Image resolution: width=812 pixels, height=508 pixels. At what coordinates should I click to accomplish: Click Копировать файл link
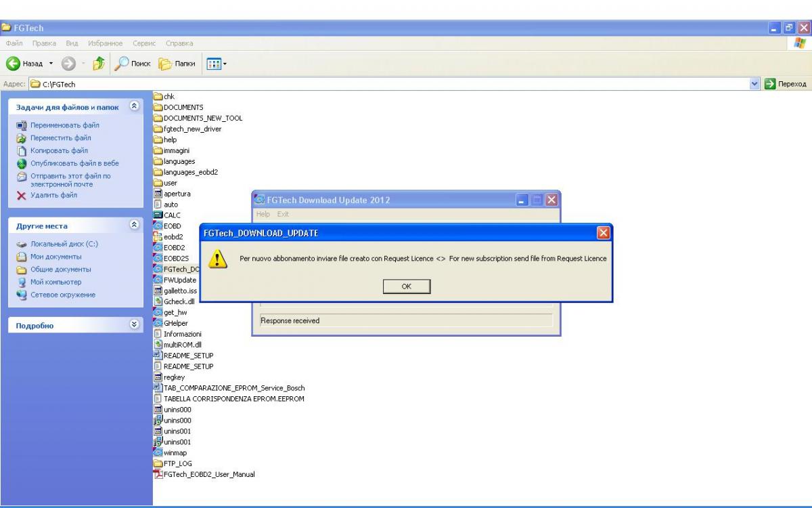point(60,150)
